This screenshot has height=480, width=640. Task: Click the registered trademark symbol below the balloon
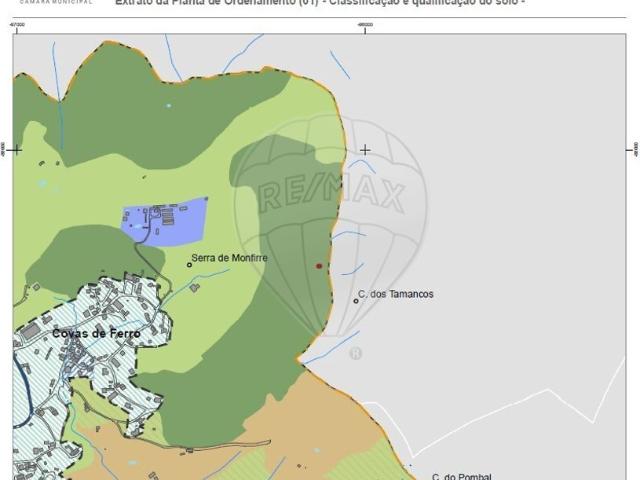tap(356, 353)
